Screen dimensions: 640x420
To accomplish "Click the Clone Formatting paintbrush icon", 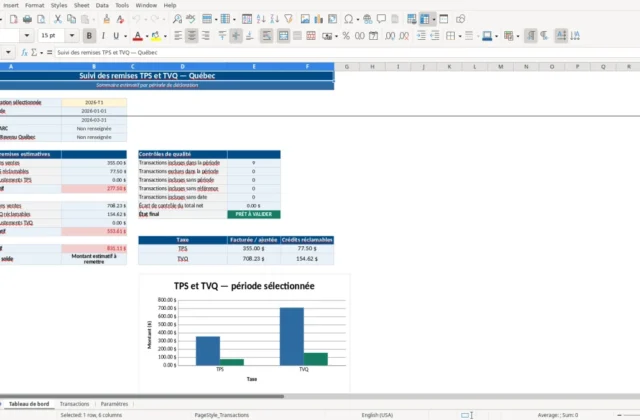I will coord(106,19).
